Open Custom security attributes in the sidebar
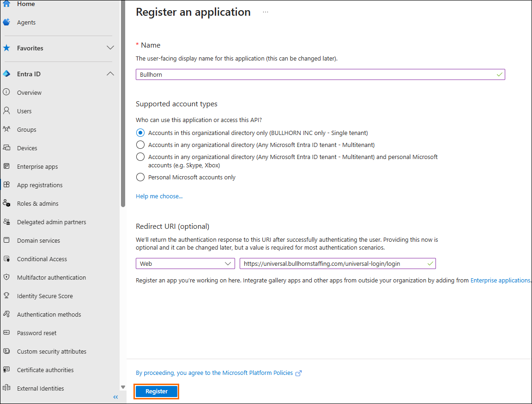The height and width of the screenshot is (404, 532). [x=52, y=351]
